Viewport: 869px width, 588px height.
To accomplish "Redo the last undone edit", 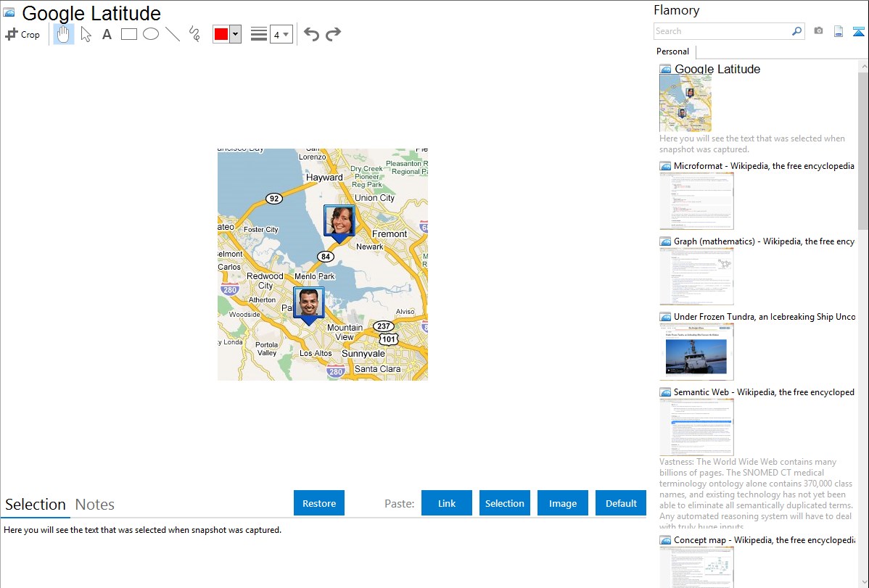I will [x=333, y=34].
